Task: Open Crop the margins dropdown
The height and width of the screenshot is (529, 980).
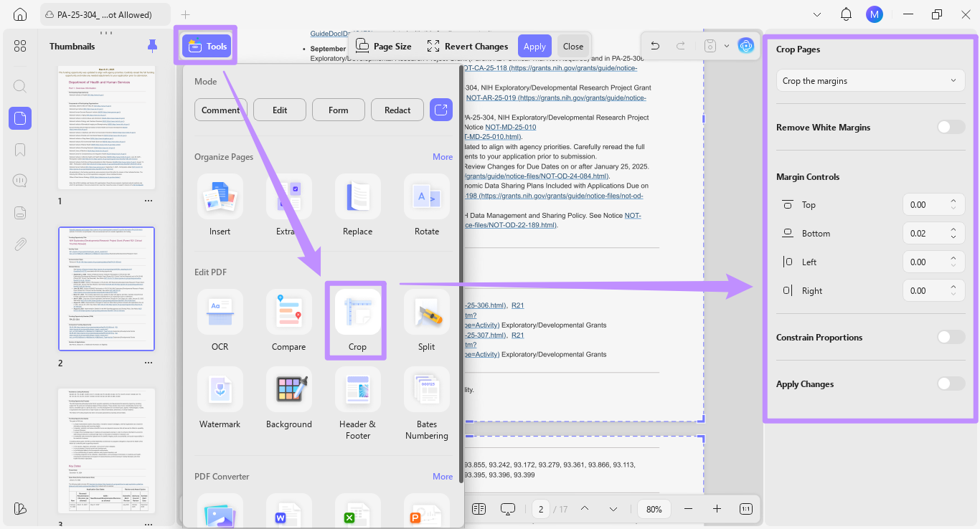Action: tap(870, 81)
